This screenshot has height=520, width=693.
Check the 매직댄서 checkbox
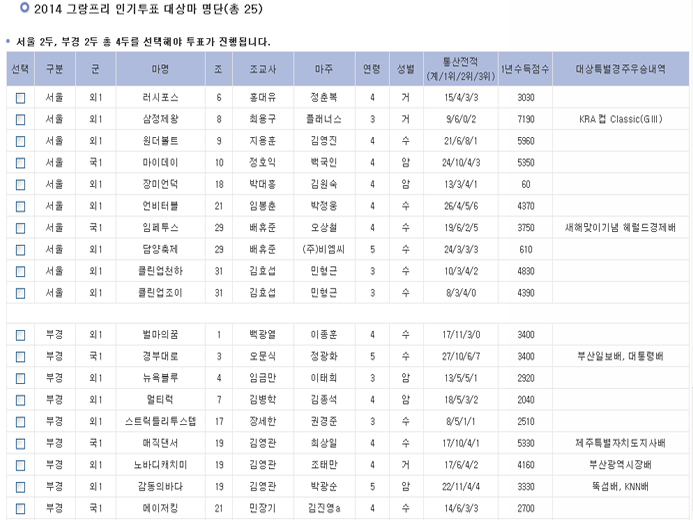tap(20, 443)
